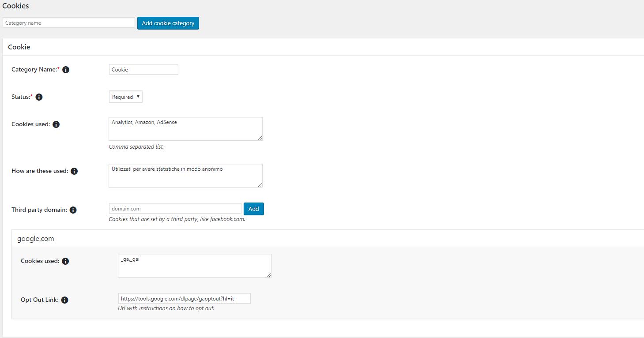Click info icon next to Category Name
Image resolution: width=644 pixels, height=338 pixels.
[x=66, y=70]
